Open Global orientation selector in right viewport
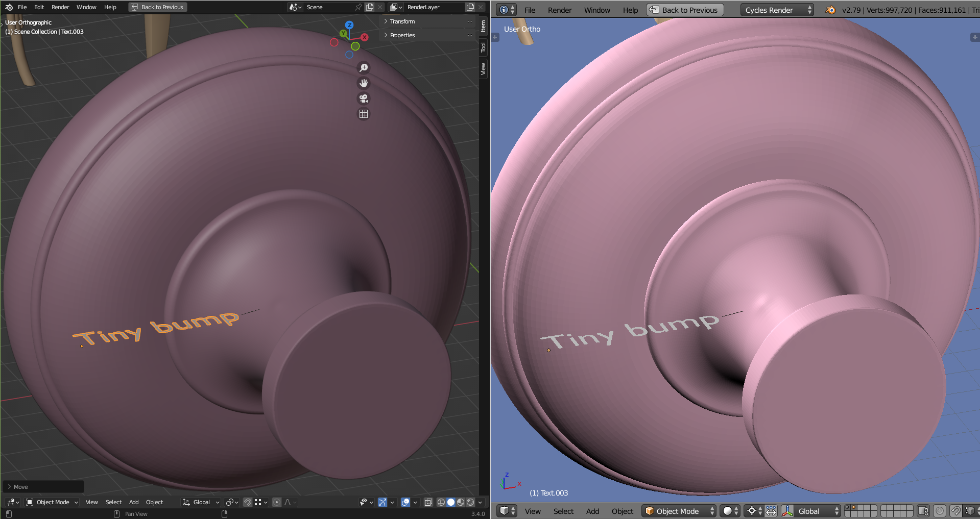 [818, 511]
